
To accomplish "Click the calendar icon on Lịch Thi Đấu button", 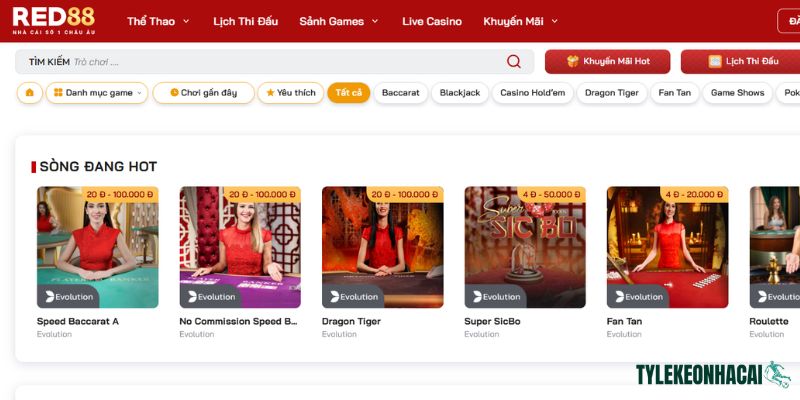I will point(715,61).
